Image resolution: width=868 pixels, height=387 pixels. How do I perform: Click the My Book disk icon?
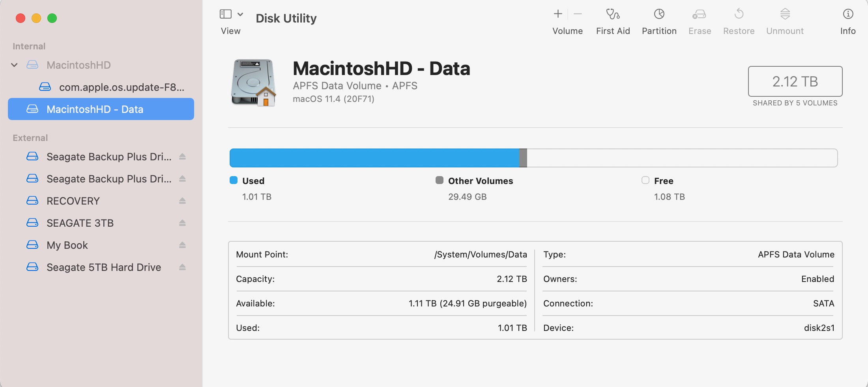[32, 245]
